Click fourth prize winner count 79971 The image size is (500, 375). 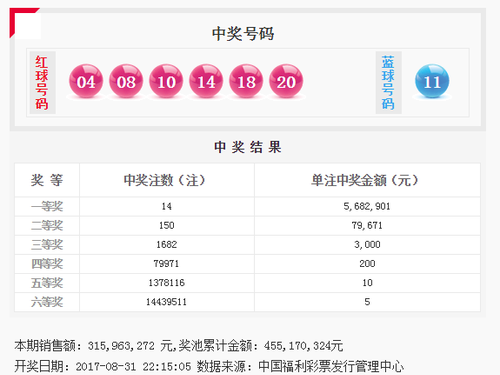click(x=166, y=264)
